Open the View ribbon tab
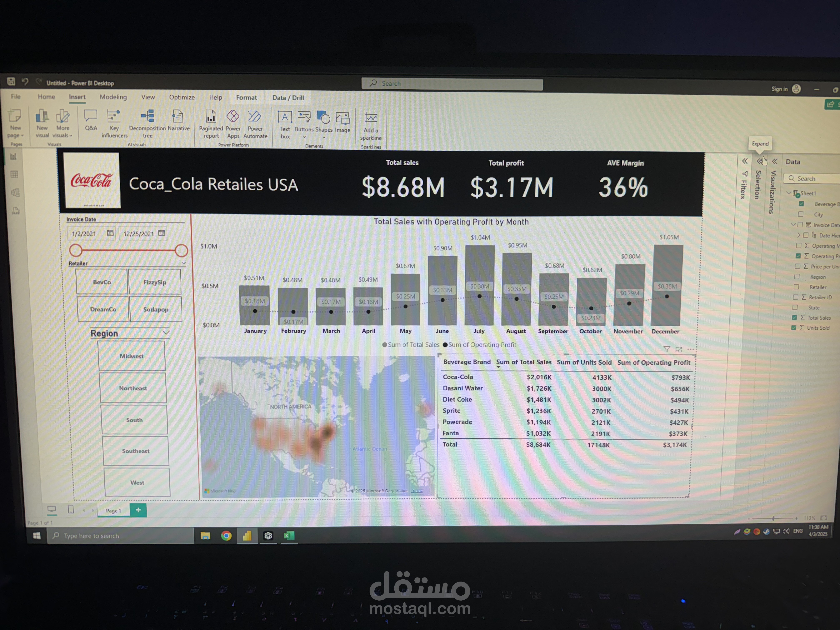The width and height of the screenshot is (840, 630). tap(148, 97)
